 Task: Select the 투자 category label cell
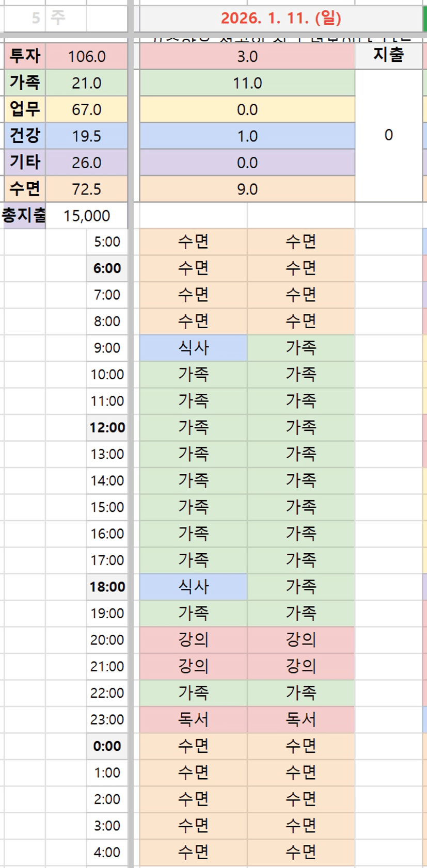[25, 56]
